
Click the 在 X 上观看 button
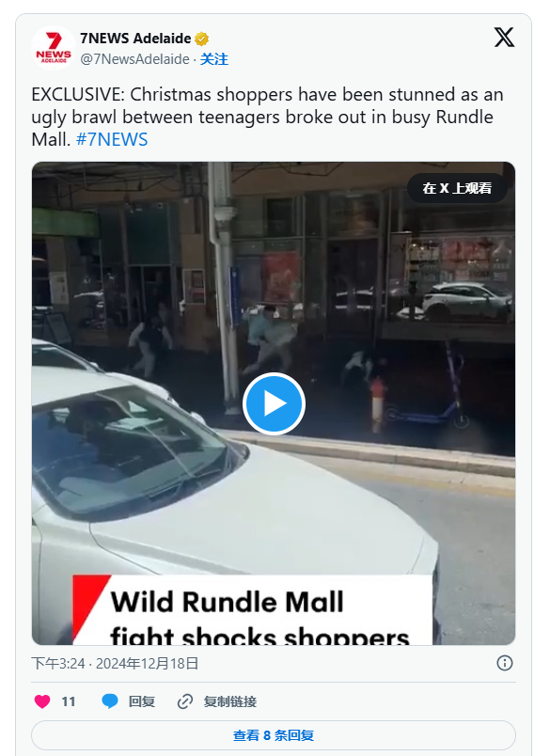(x=457, y=188)
